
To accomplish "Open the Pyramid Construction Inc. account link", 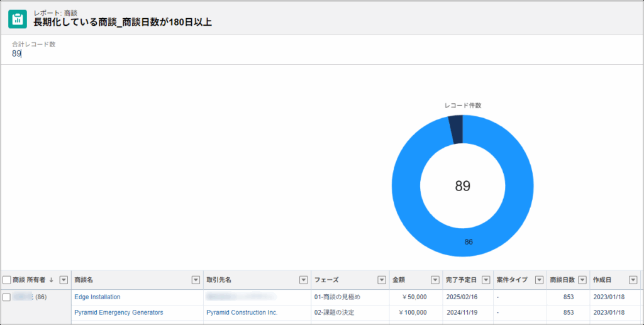I will tap(241, 312).
